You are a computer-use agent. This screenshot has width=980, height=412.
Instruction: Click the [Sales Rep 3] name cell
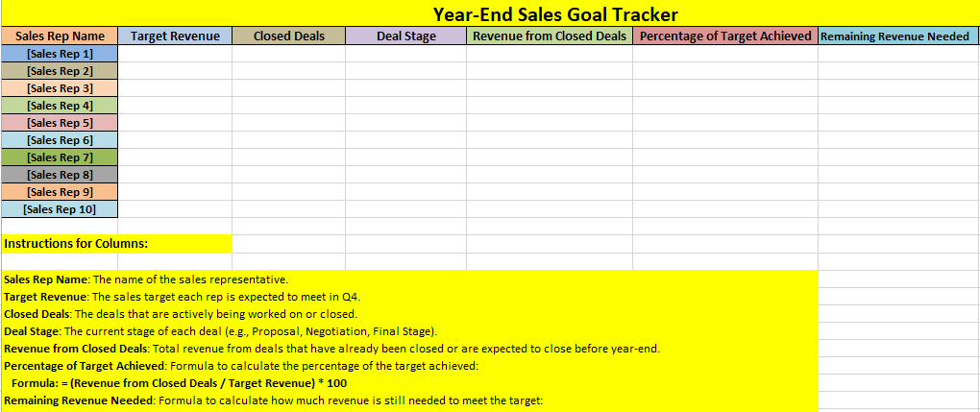tap(60, 88)
